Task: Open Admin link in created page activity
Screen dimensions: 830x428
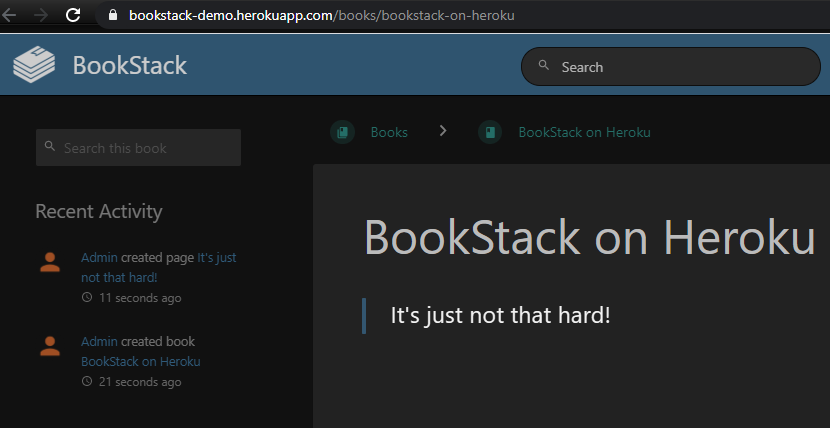Action: coord(99,258)
